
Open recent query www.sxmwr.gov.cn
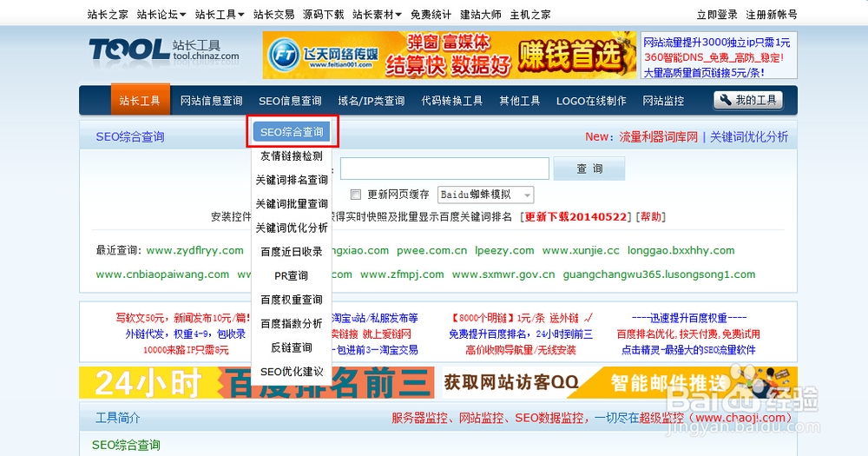tap(503, 274)
